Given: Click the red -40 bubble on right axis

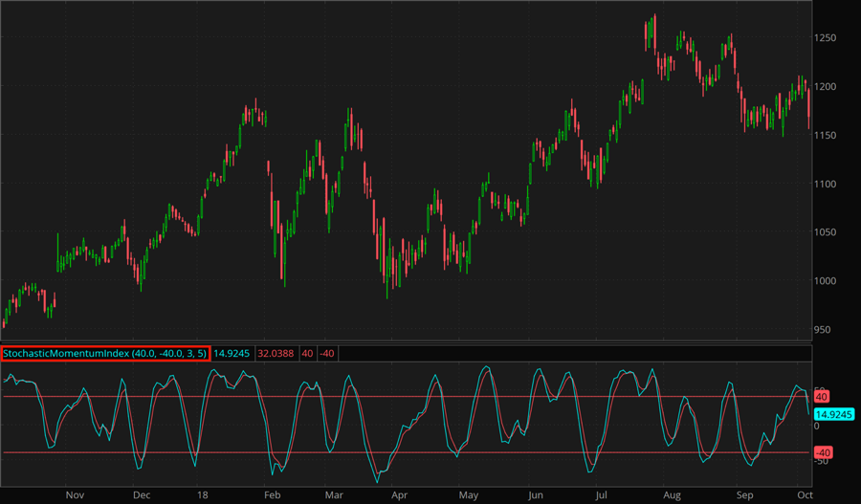Looking at the screenshot, I should coord(823,452).
